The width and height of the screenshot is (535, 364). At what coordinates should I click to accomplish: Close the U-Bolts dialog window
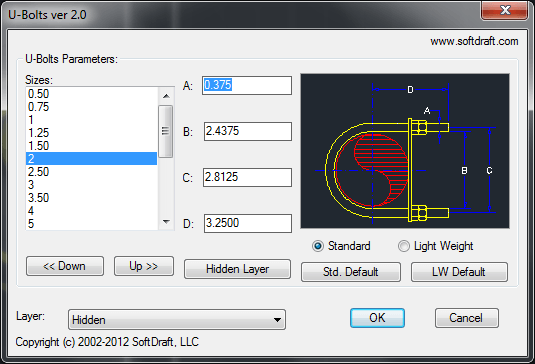coord(505,10)
